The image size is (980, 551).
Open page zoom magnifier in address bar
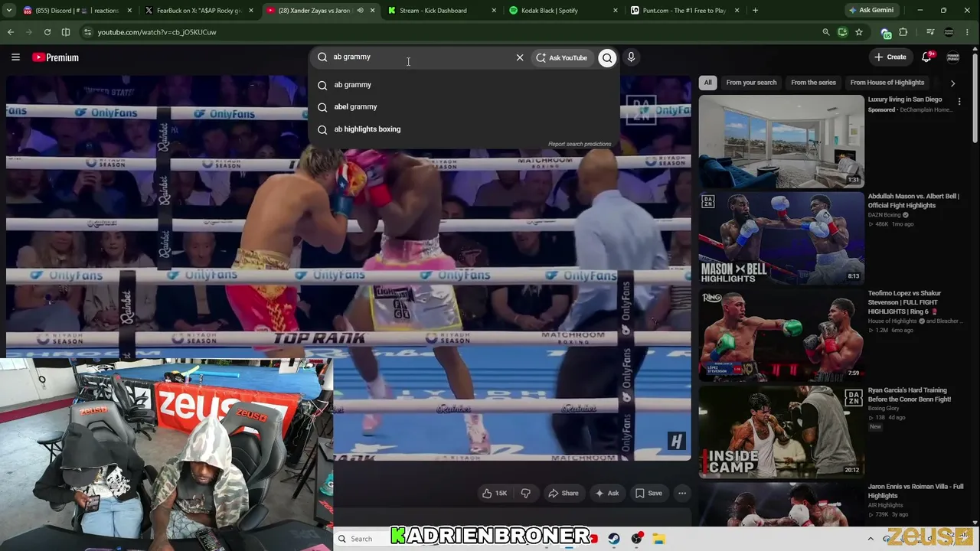pos(825,32)
